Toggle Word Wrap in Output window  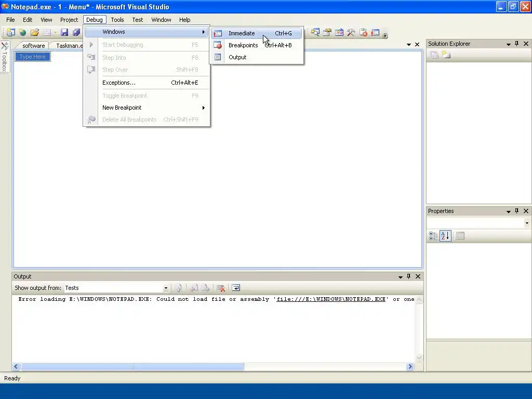click(x=236, y=288)
